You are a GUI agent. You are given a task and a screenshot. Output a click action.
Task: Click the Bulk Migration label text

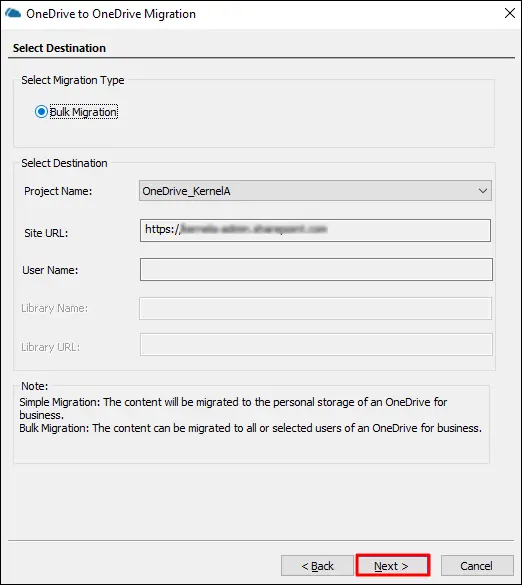tap(84, 112)
